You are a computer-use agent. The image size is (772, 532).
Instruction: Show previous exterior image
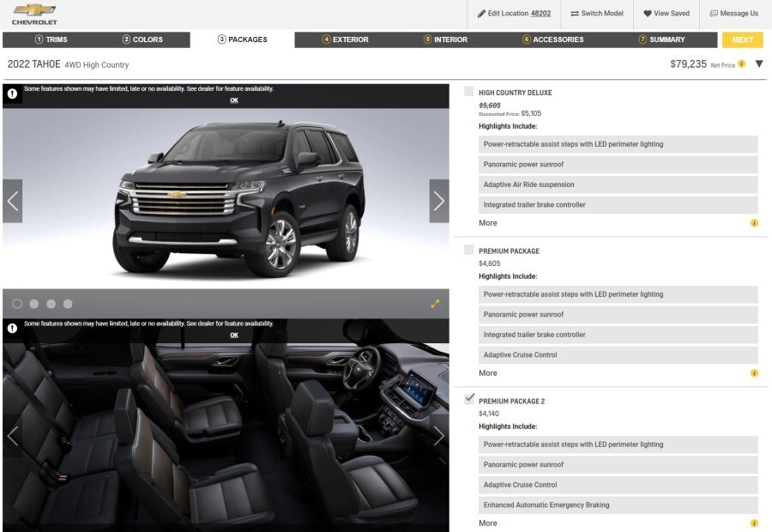coord(12,201)
